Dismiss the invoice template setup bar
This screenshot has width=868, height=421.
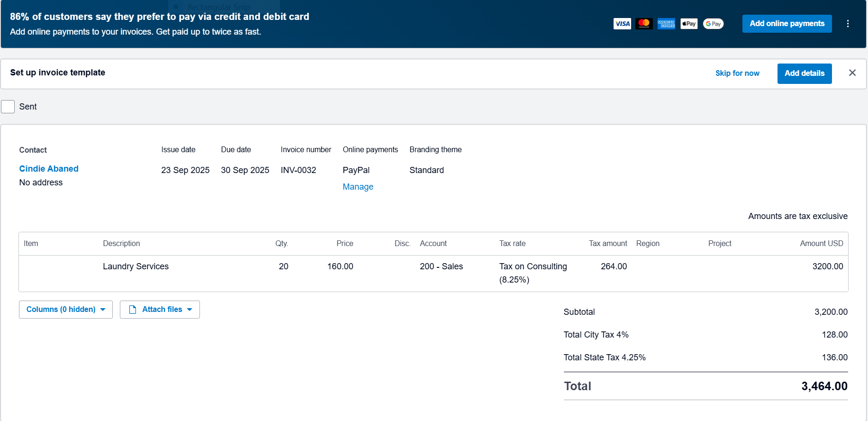pyautogui.click(x=852, y=73)
